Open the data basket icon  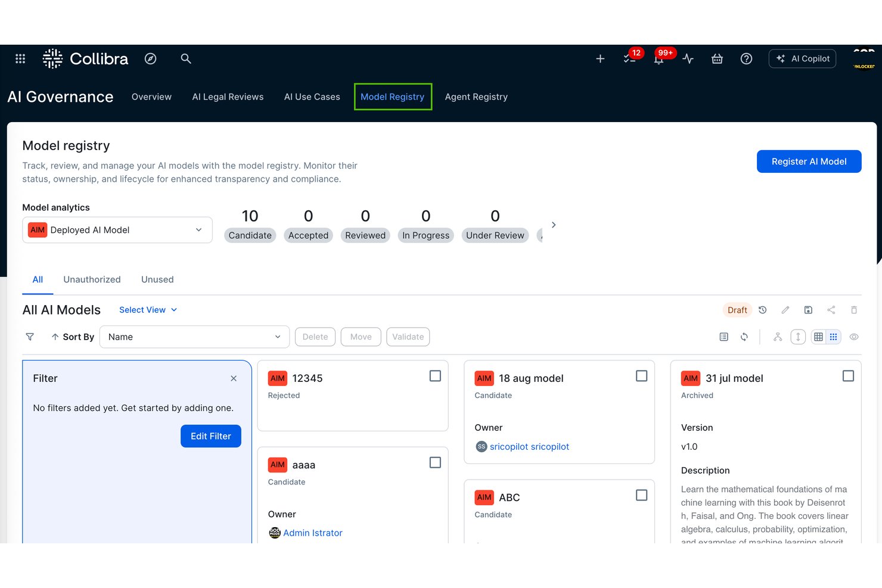(x=718, y=58)
